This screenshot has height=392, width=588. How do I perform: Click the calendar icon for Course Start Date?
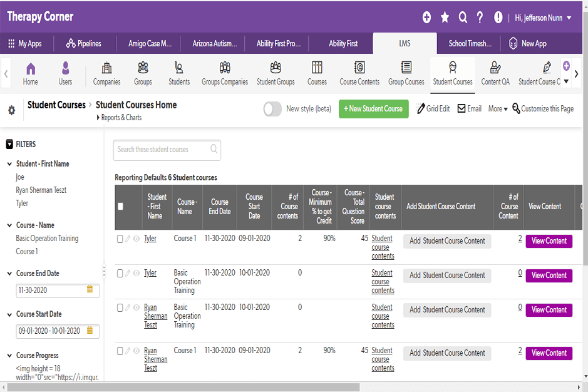coord(90,330)
